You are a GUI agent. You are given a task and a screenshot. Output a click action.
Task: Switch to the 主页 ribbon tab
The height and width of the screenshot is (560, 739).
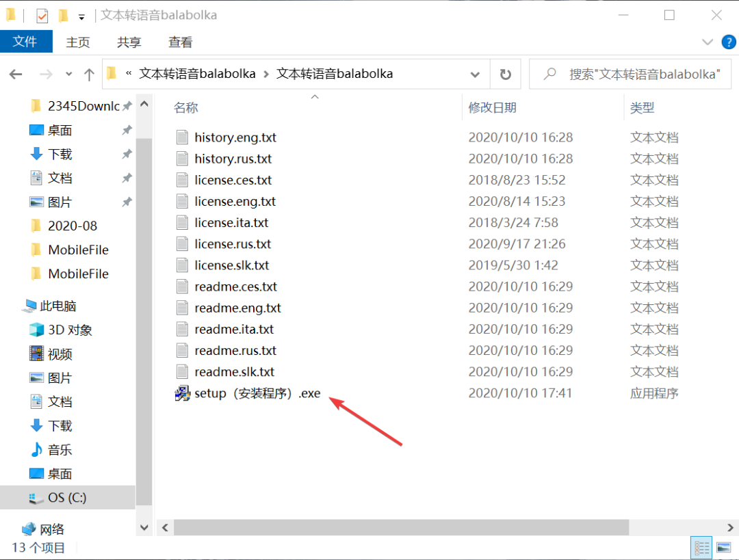pos(78,42)
